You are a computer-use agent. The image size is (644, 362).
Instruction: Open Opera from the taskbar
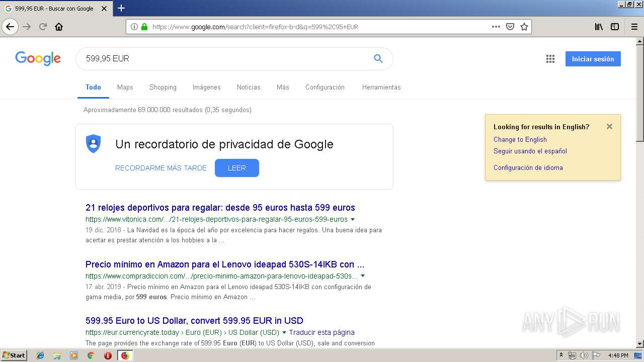(x=108, y=355)
